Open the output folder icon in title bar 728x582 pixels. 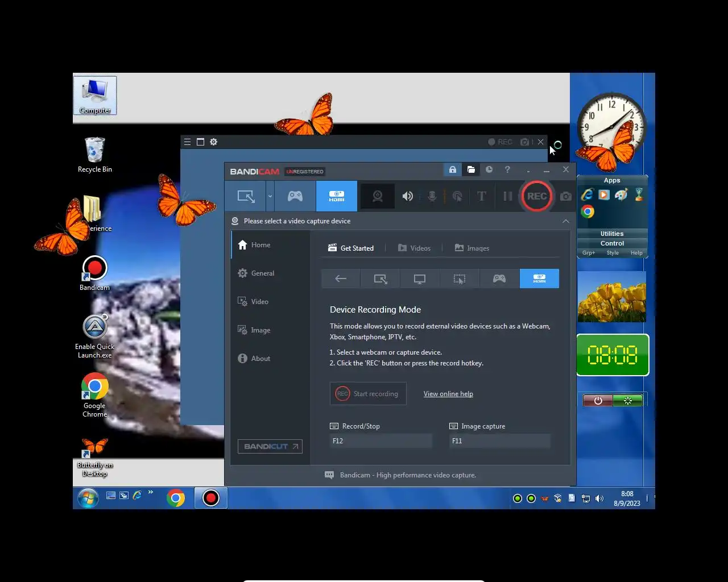click(x=471, y=169)
